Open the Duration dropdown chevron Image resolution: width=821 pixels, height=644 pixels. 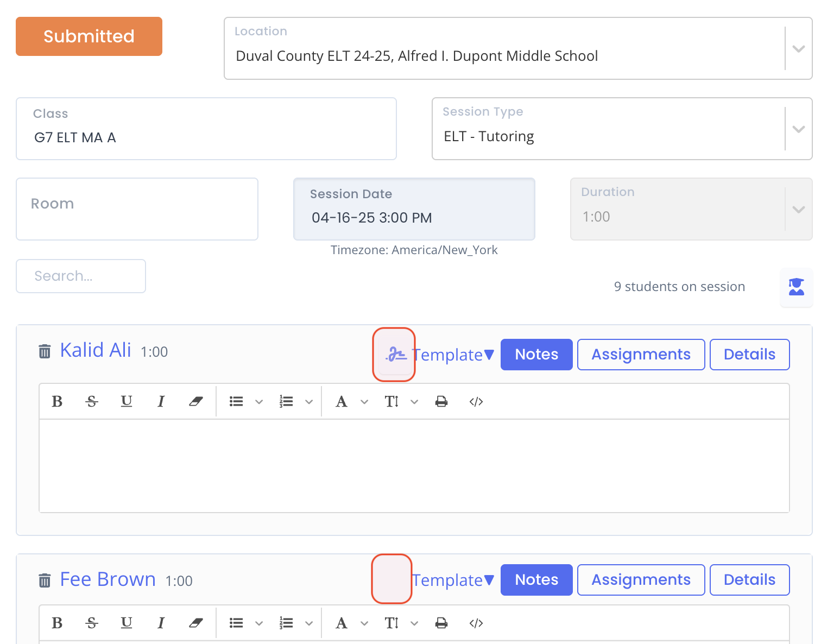(x=798, y=209)
